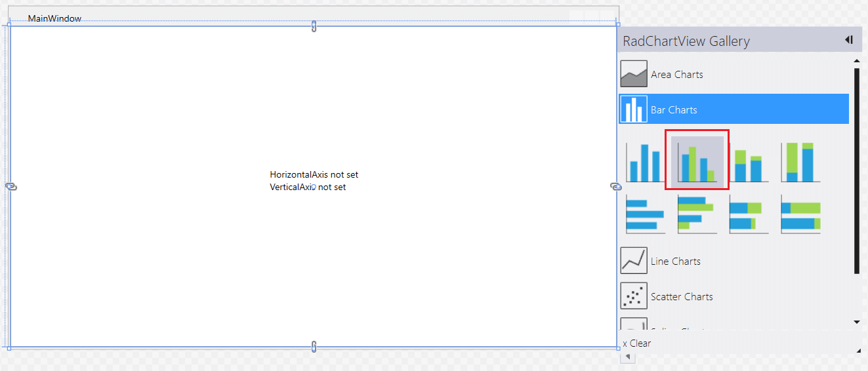This screenshot has height=371, width=868.
Task: Select the 100% stacked vertical bar chart
Action: tap(800, 162)
